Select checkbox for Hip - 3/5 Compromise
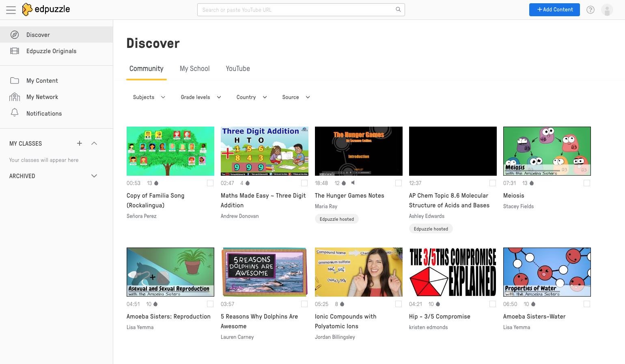 click(x=493, y=304)
